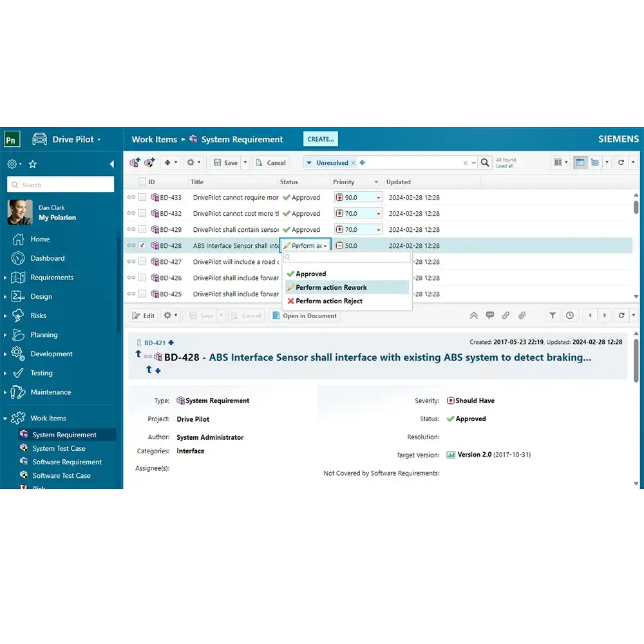Click the Polarion Pn logo icon
Image resolution: width=644 pixels, height=644 pixels.
(12, 139)
